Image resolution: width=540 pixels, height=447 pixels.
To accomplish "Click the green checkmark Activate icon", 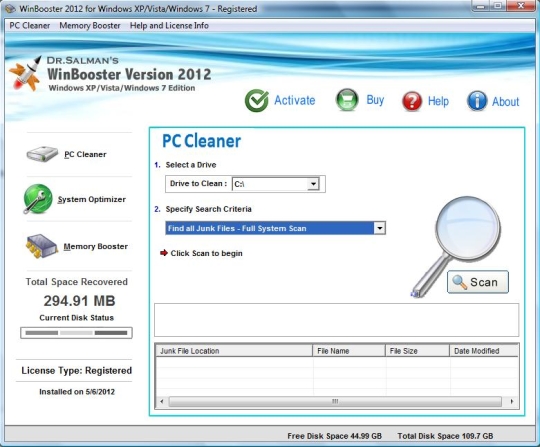I will coord(257,100).
